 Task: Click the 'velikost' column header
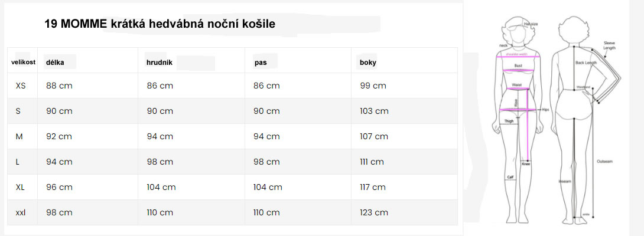[x=24, y=62]
